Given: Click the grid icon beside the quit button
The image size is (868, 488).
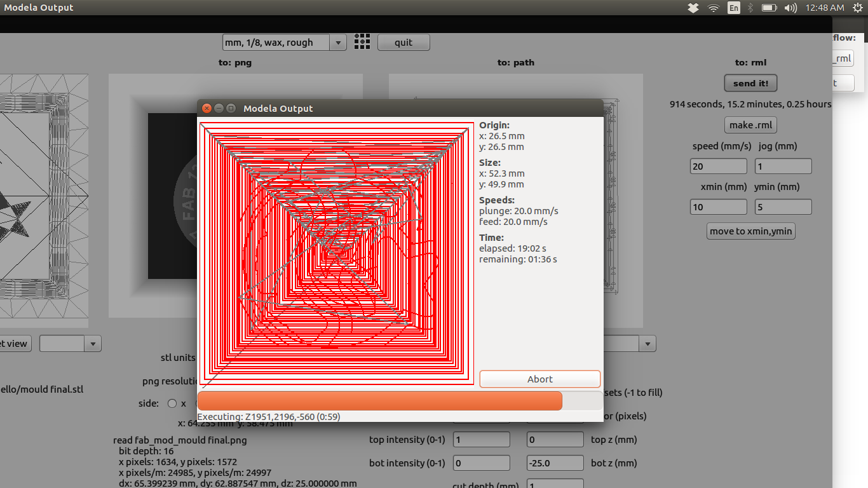Looking at the screenshot, I should tap(362, 42).
